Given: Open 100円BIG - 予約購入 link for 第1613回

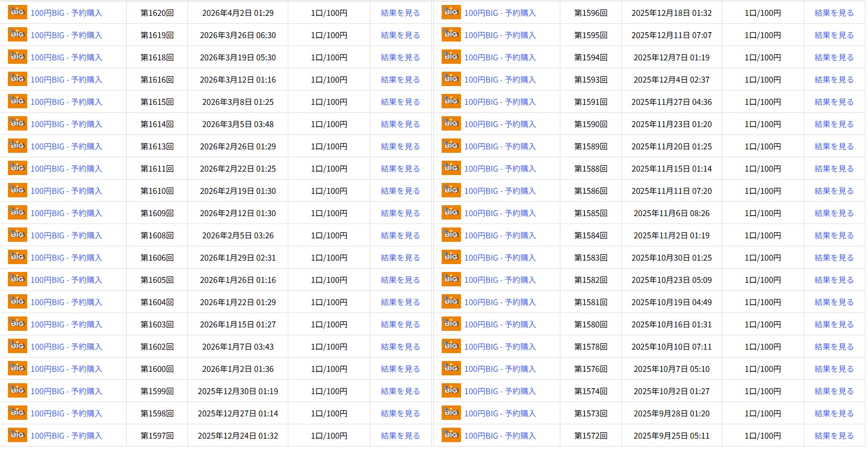Looking at the screenshot, I should (x=66, y=146).
